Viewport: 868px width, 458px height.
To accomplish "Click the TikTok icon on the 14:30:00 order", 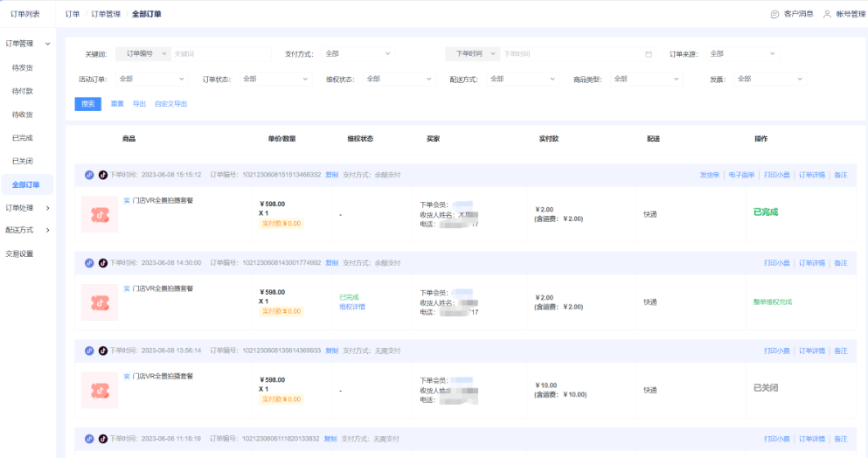I will 102,263.
